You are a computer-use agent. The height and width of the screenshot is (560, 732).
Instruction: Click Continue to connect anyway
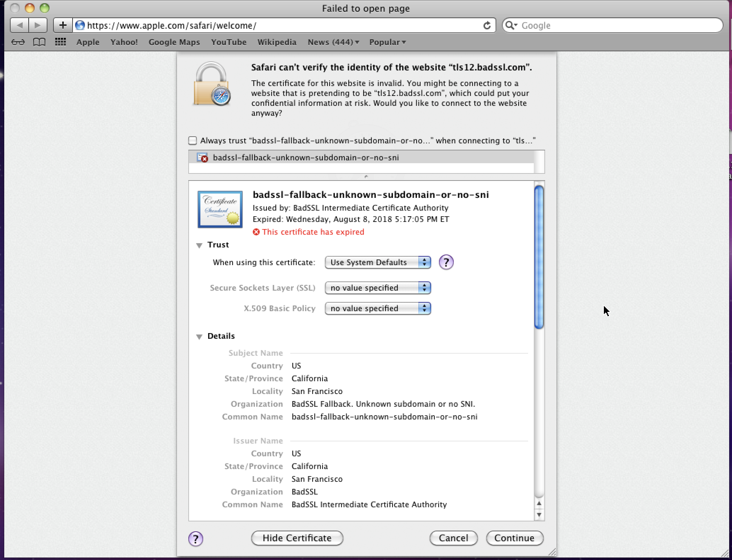(514, 538)
